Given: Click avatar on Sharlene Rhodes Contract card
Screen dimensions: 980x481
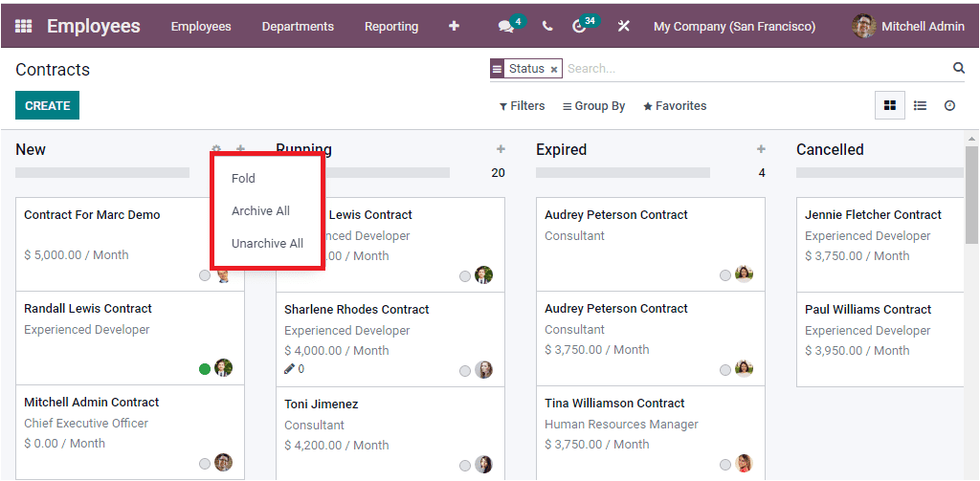Looking at the screenshot, I should pyautogui.click(x=483, y=370).
